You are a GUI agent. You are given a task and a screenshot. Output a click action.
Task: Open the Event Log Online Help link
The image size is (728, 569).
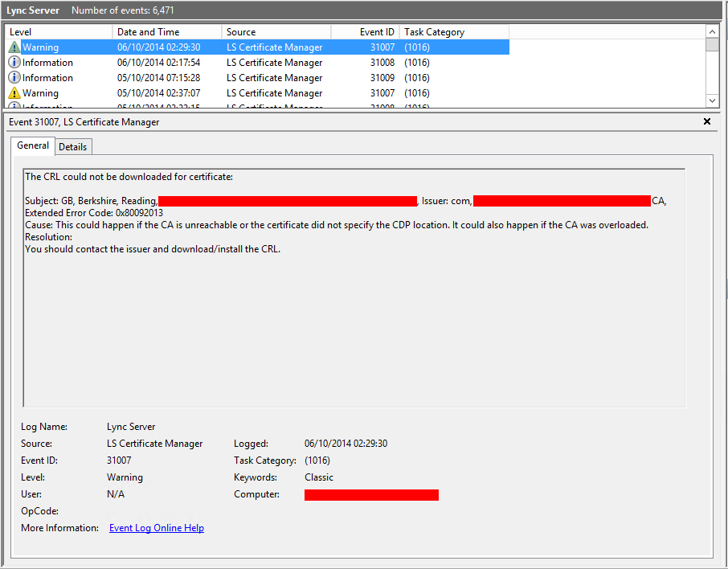[x=157, y=528]
